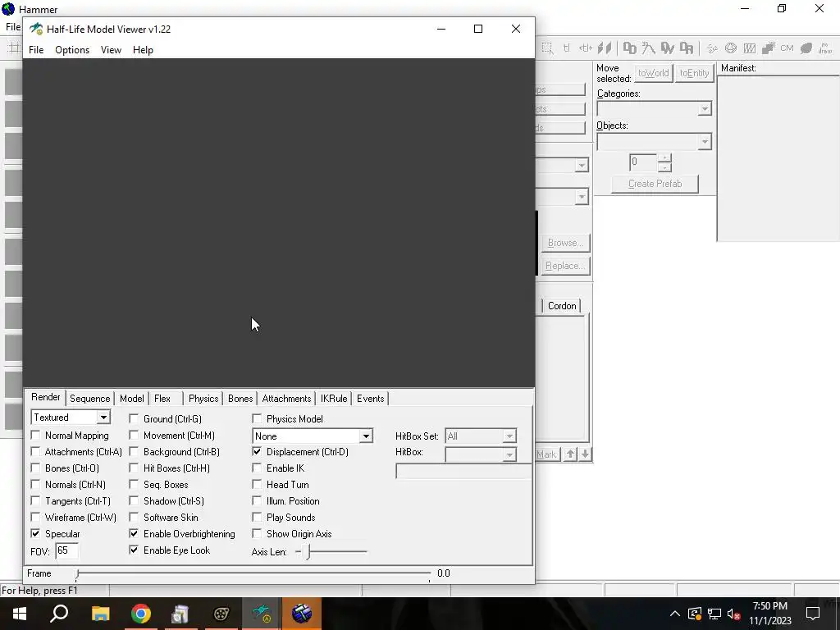Toggle the scaling texture lock icon with arrows

coord(585,48)
